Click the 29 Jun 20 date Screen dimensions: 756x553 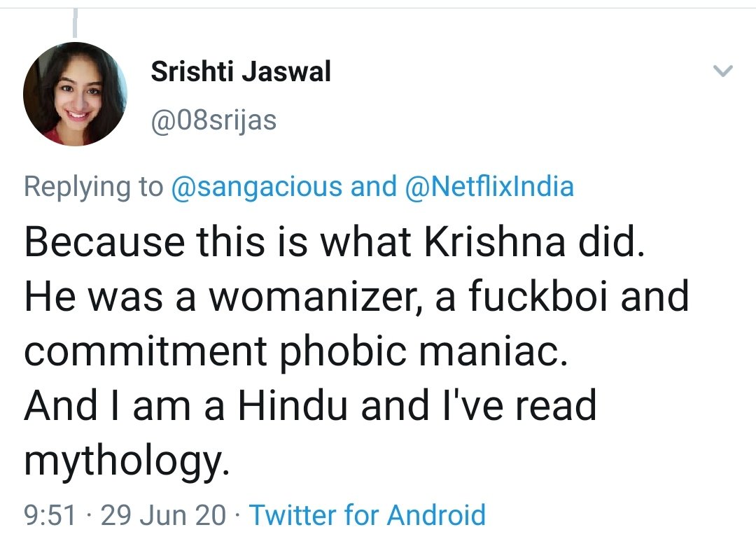click(x=163, y=515)
